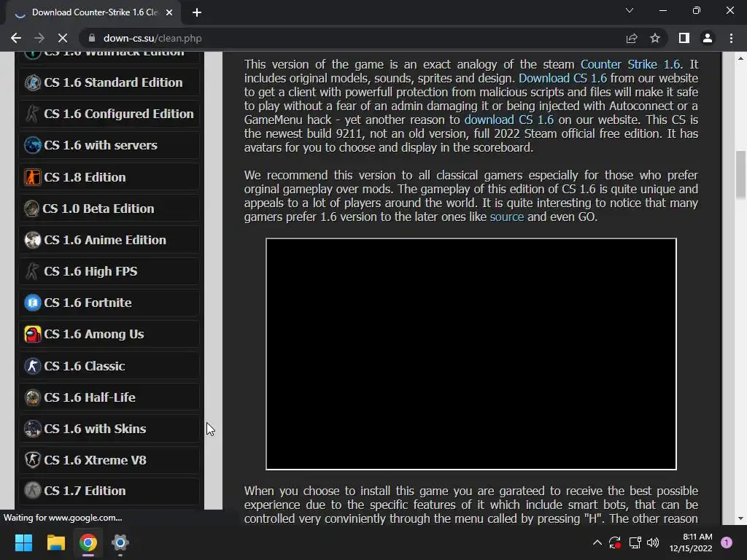This screenshot has height=560, width=747.
Task: Open CS 1.6 Among Us link
Action: tap(109, 334)
